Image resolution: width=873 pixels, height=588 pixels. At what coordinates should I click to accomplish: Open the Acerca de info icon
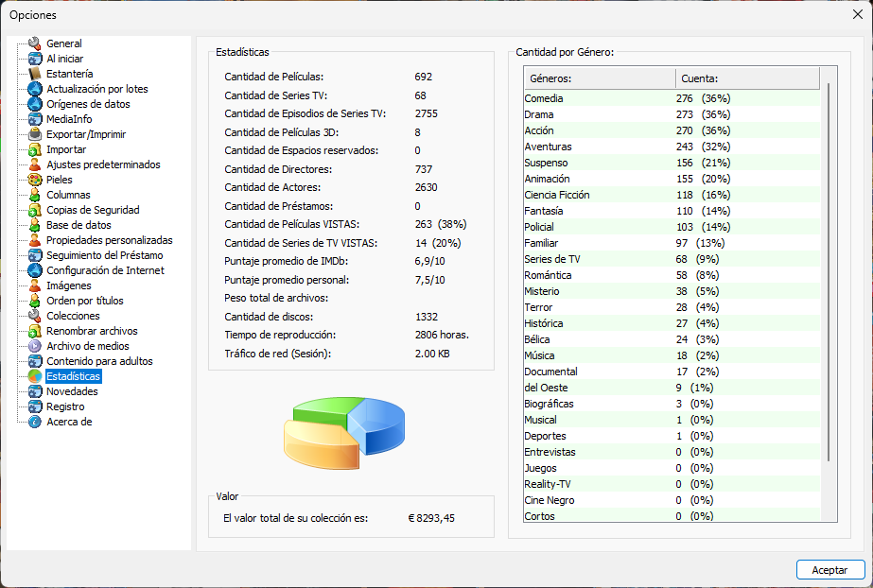pyautogui.click(x=35, y=422)
